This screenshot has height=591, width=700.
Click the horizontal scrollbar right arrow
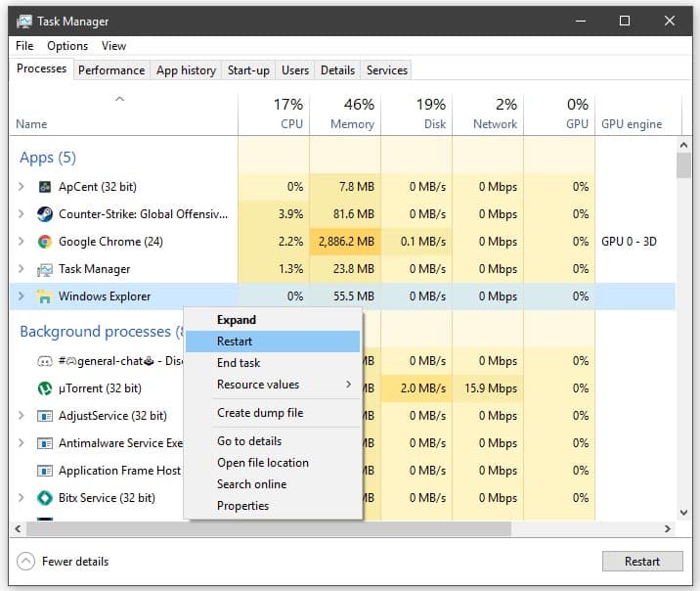668,529
